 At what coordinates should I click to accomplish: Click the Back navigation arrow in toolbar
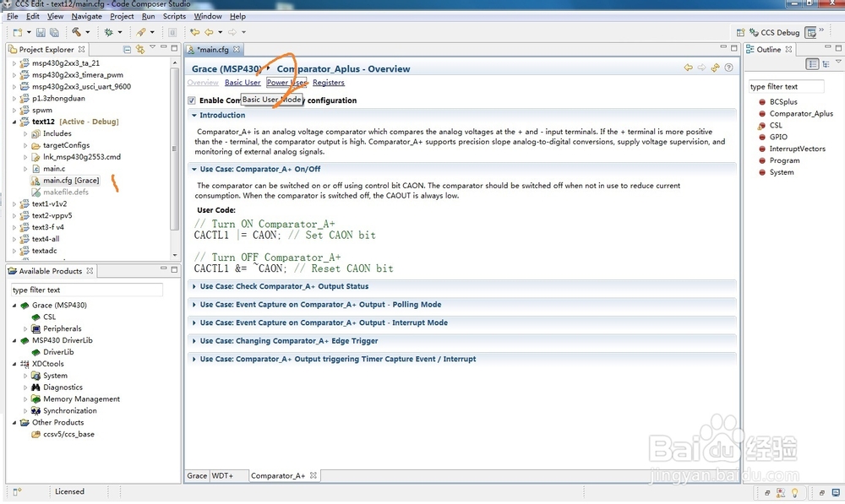tap(209, 32)
